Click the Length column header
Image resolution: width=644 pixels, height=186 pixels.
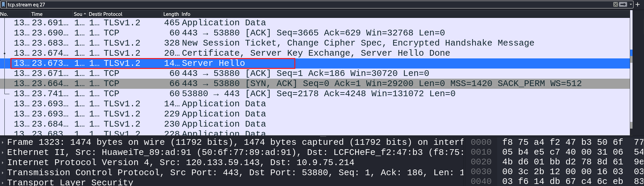tap(171, 14)
